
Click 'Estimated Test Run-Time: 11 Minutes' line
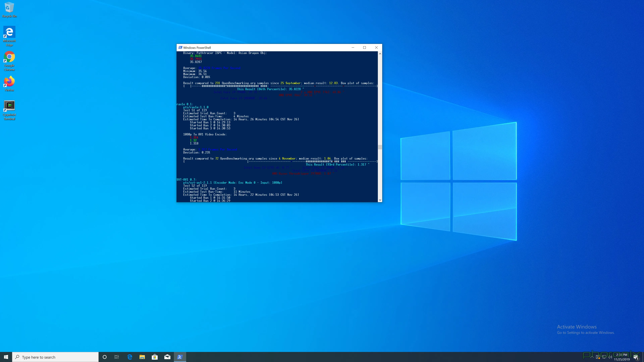[217, 192]
